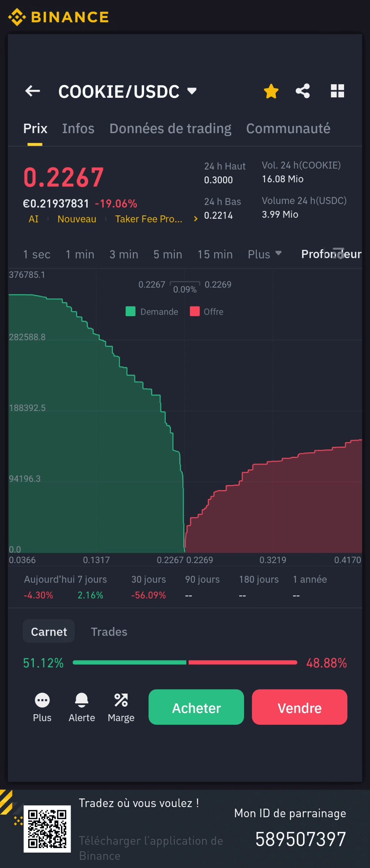370x868 pixels.
Task: Open the Plus more options icon
Action: 42,707
